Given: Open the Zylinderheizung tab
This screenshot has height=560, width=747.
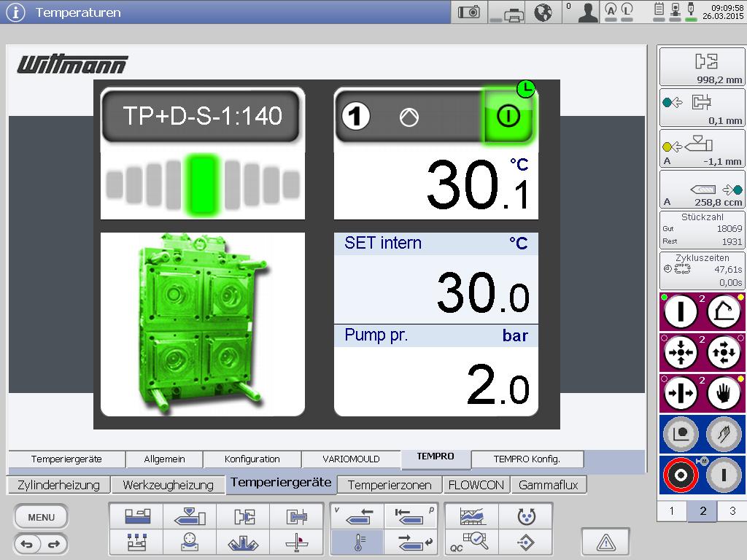Looking at the screenshot, I should pos(58,485).
